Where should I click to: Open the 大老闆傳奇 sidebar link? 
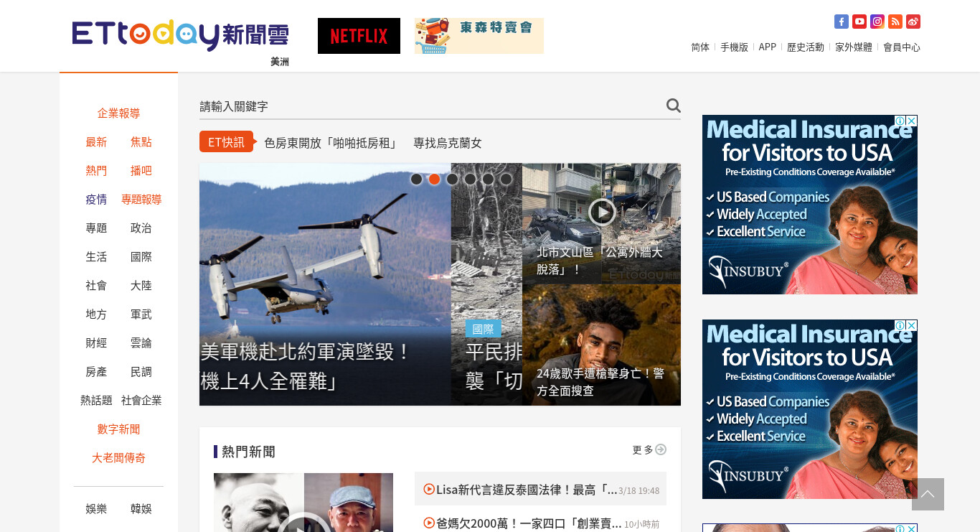pos(118,457)
